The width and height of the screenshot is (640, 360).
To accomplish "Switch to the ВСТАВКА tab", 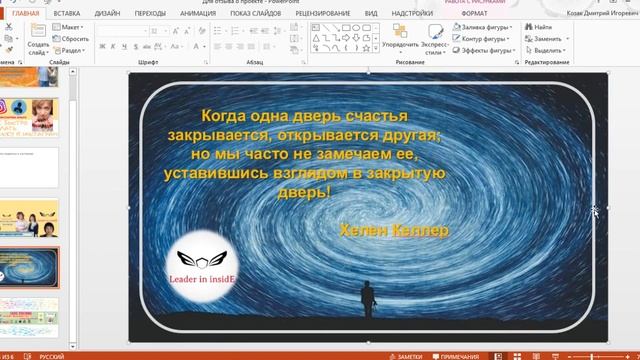I will 67,13.
